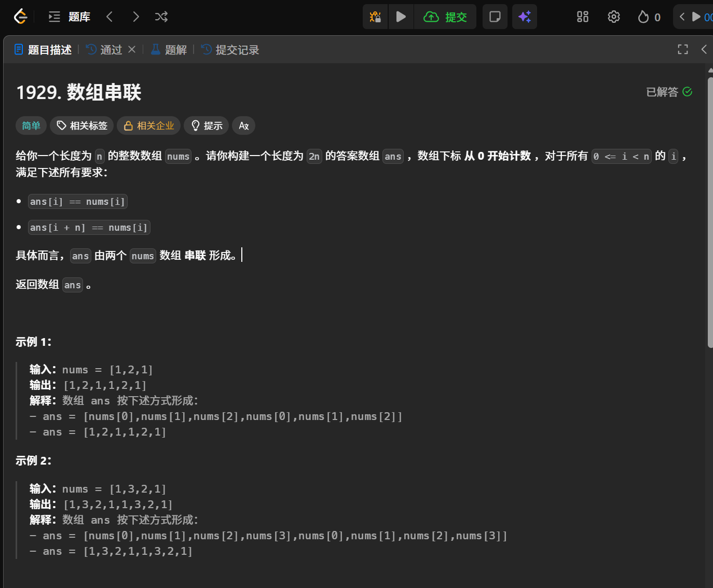Show 相关企业 related companies

[x=149, y=125]
